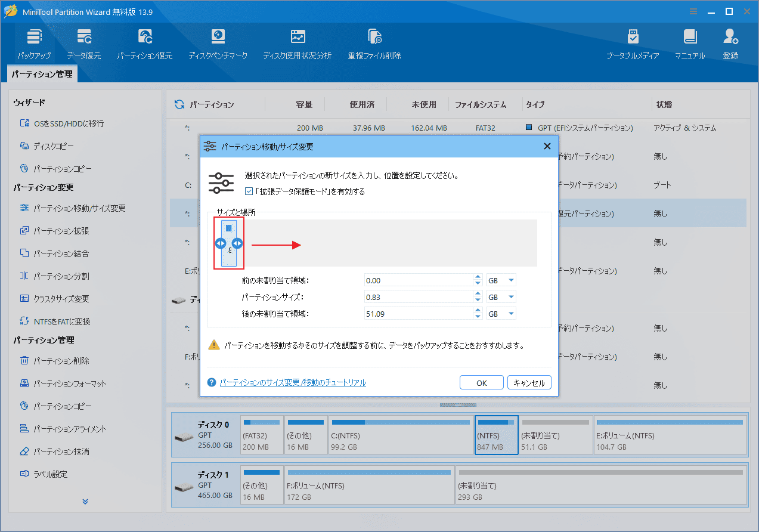Select ディスク 0 GPT 256.00 GB disk label
Image resolution: width=759 pixels, height=532 pixels.
206,435
